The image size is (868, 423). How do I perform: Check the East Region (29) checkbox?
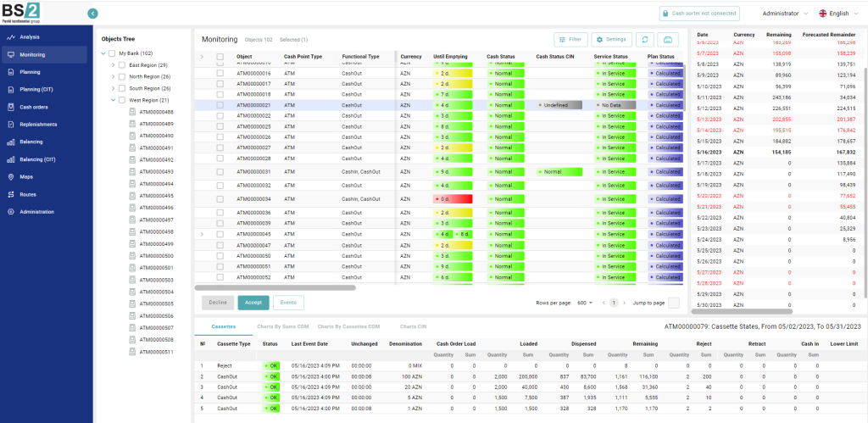click(122, 65)
